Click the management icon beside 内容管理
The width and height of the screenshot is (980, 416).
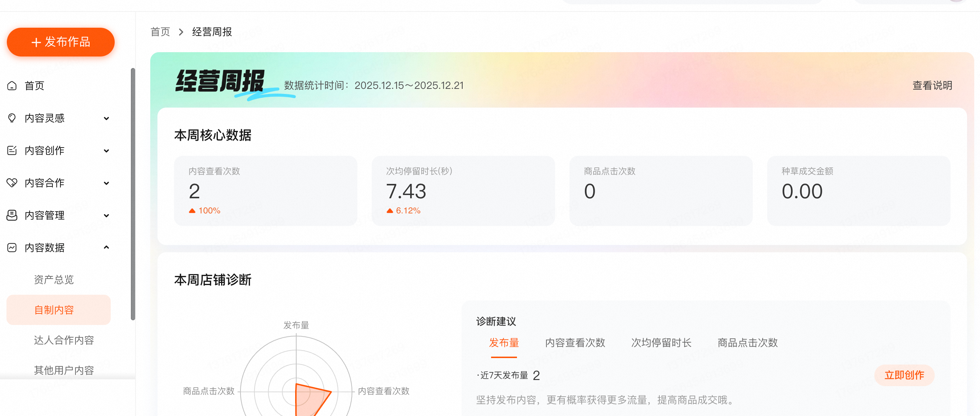click(x=12, y=215)
